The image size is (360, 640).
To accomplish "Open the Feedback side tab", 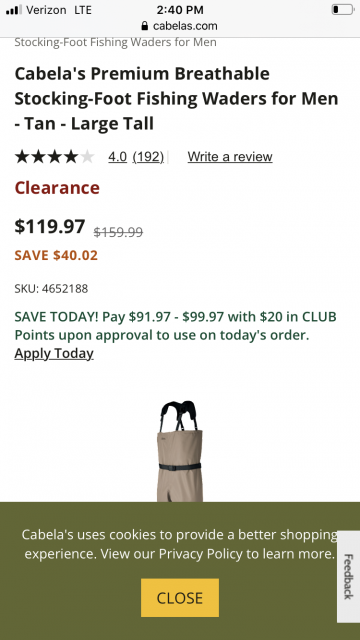I will coord(348,576).
